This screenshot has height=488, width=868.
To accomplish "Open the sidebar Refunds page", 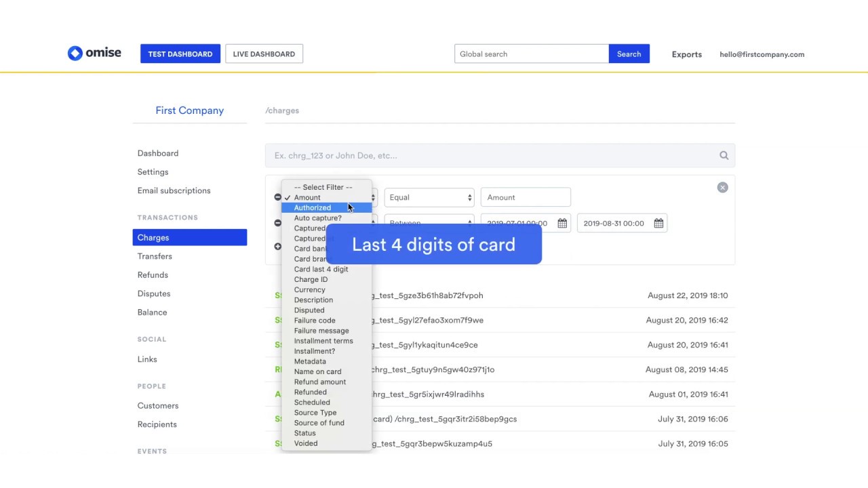I will tap(153, 275).
